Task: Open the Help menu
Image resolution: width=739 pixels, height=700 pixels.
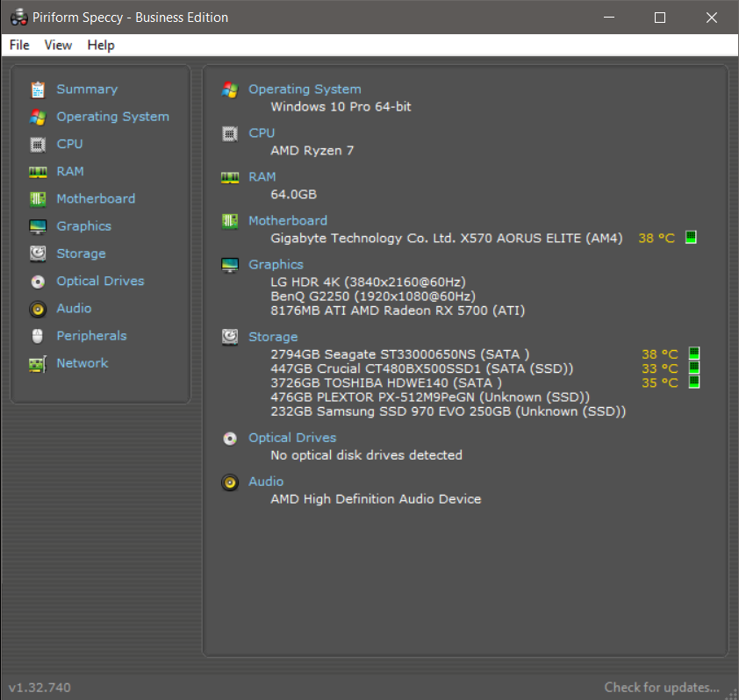Action: point(101,46)
